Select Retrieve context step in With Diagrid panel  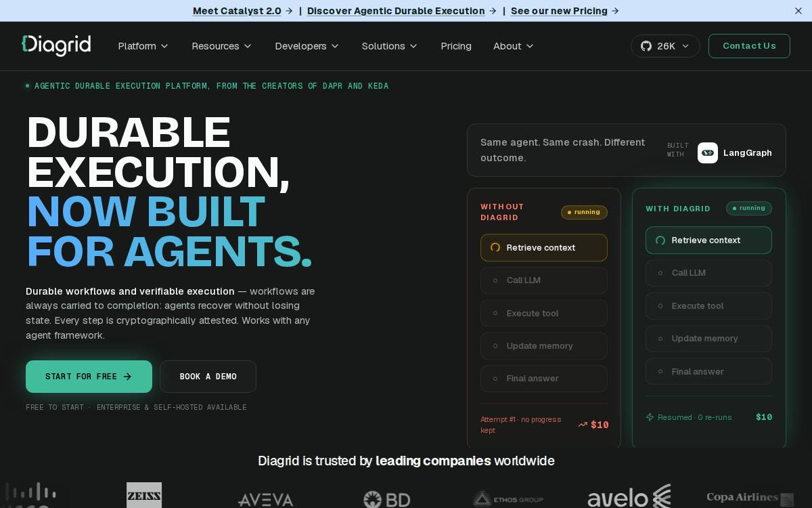tap(708, 240)
